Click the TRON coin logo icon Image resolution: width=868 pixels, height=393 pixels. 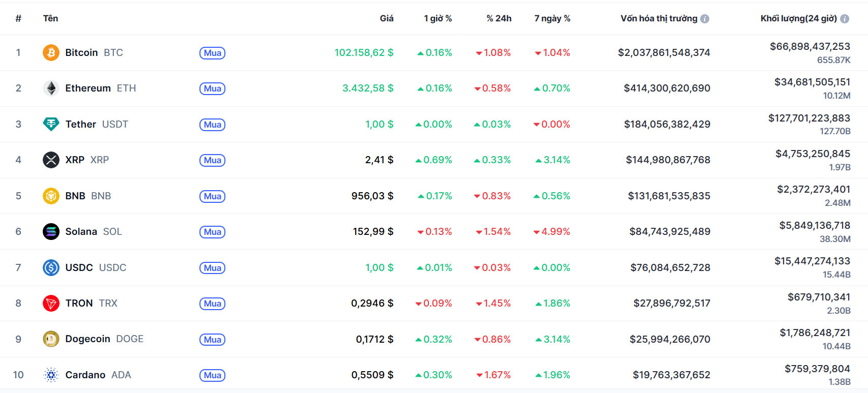(51, 304)
